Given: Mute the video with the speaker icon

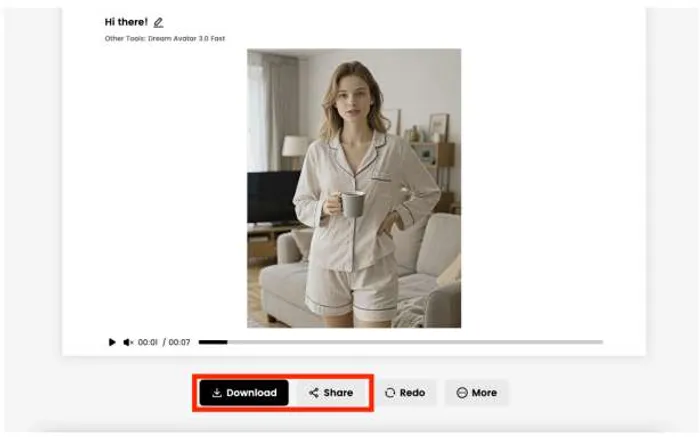Looking at the screenshot, I should click(x=128, y=342).
